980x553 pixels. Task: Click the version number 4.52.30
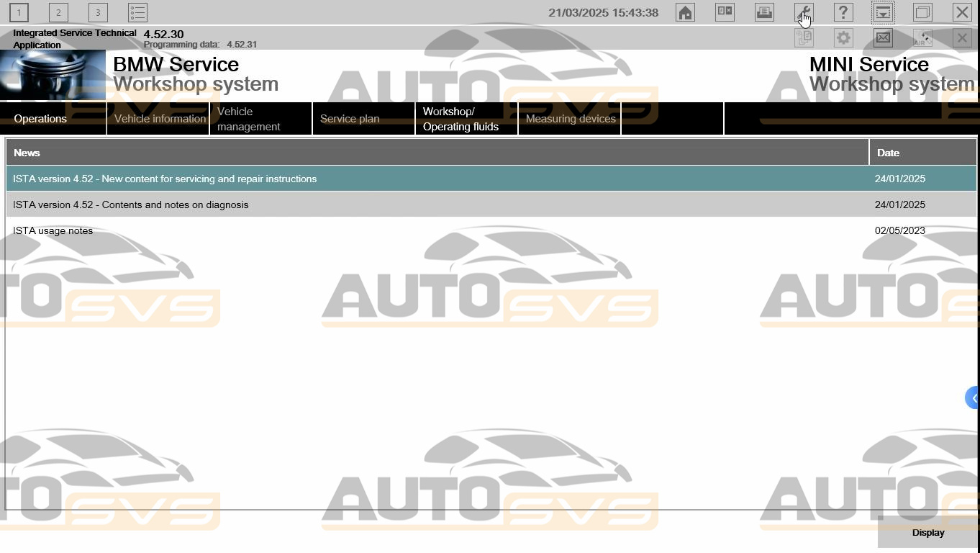(164, 34)
